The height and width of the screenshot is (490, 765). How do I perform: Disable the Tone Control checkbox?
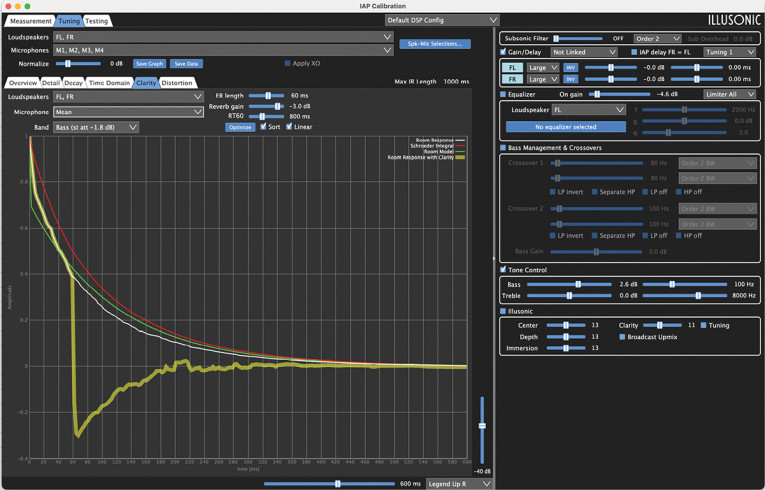pos(503,270)
